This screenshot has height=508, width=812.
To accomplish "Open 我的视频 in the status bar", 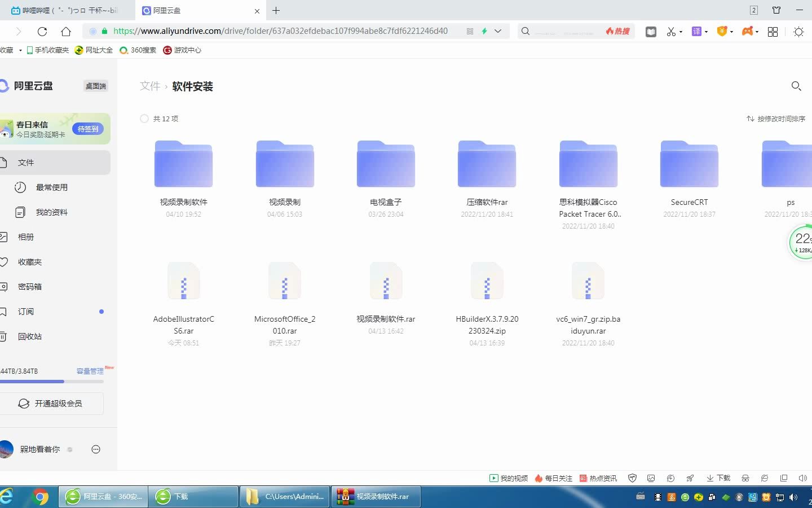I will (509, 478).
